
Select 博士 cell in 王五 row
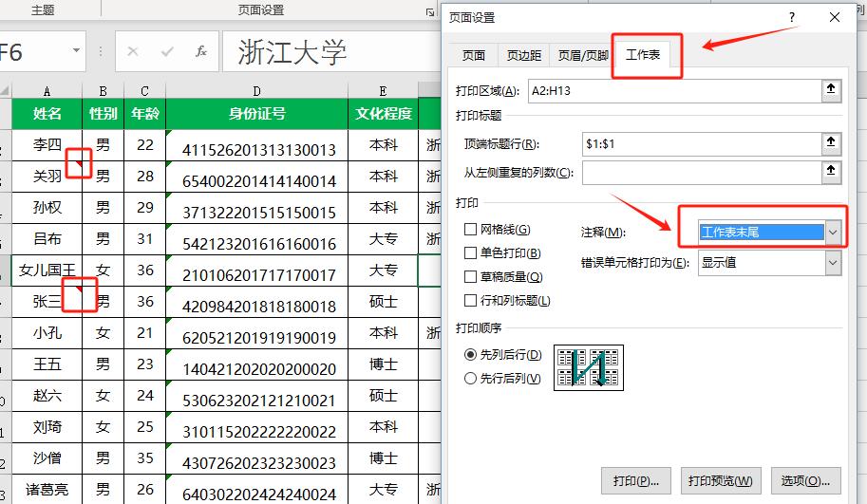click(x=383, y=364)
